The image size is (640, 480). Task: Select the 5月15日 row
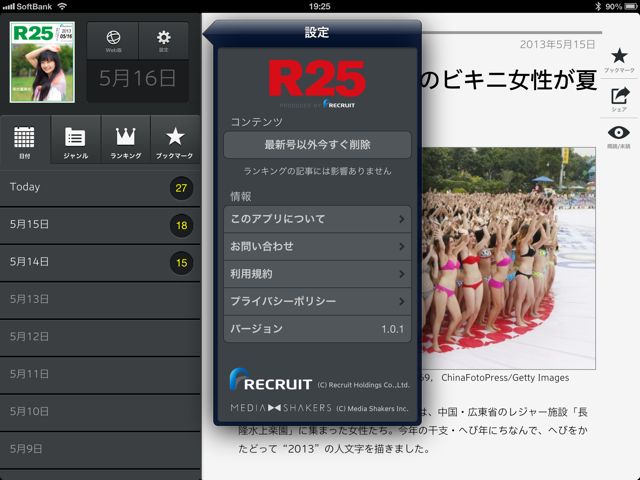[x=100, y=225]
